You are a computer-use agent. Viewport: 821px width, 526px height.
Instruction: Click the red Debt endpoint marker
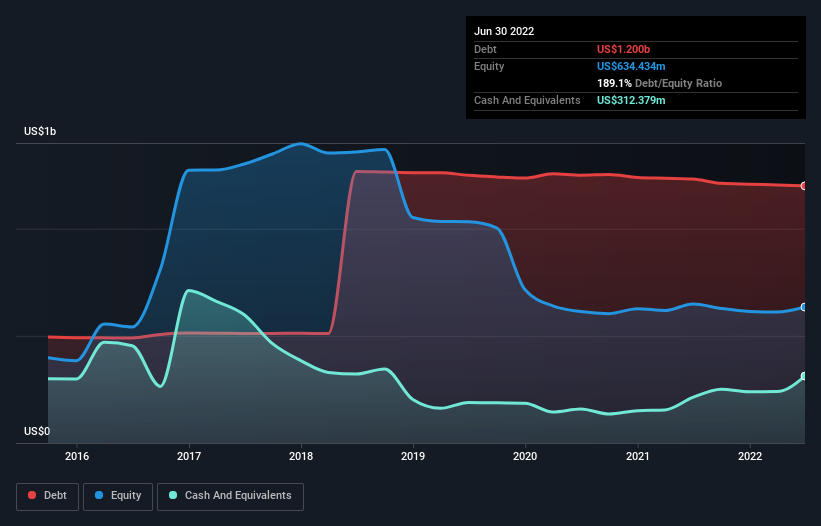pyautogui.click(x=804, y=186)
